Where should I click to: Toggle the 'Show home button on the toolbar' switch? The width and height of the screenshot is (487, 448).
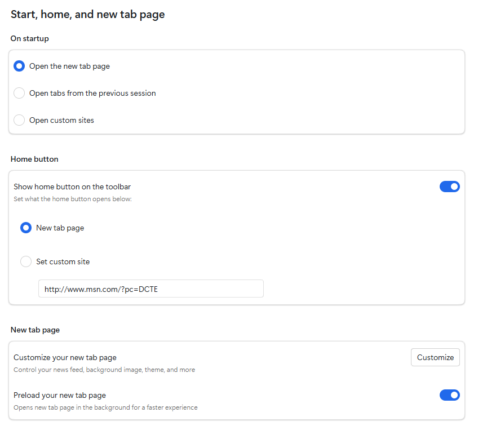click(449, 187)
